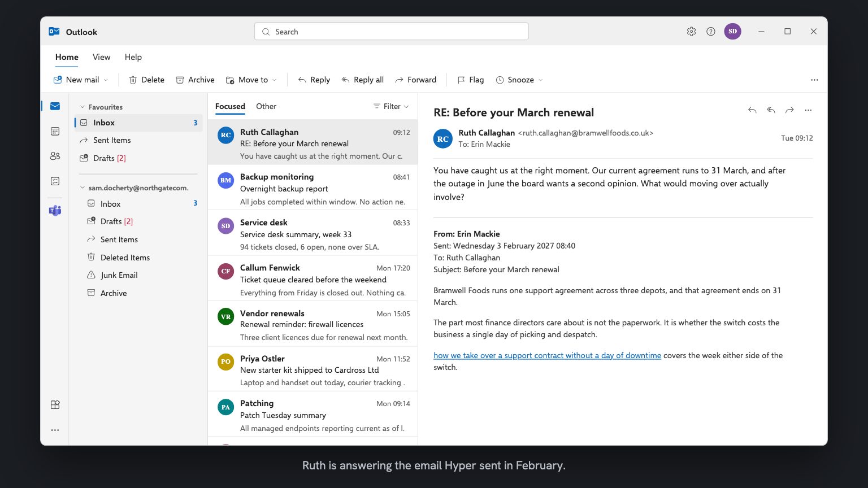Open 'Renewal reminder: firewall licences' email
Viewport: 868px width, 488px height.
pyautogui.click(x=313, y=324)
